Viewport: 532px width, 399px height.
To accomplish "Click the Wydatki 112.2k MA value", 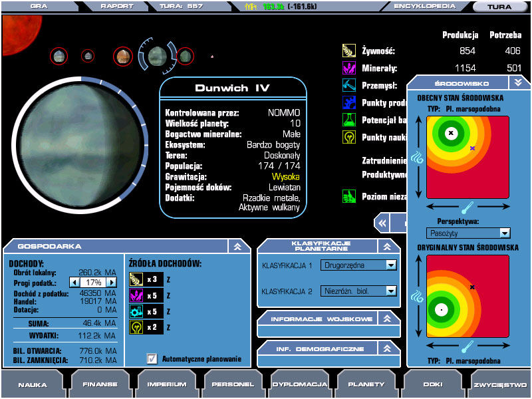I will tap(97, 336).
